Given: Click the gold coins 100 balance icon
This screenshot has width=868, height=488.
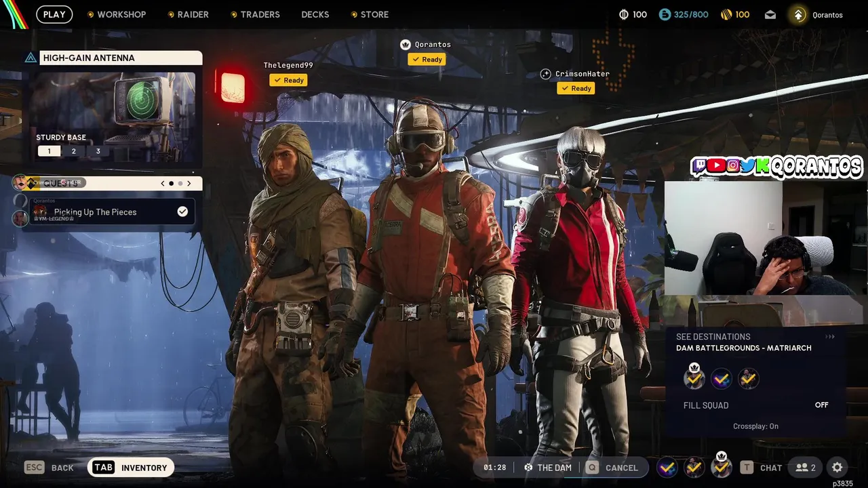Looking at the screenshot, I should point(726,14).
